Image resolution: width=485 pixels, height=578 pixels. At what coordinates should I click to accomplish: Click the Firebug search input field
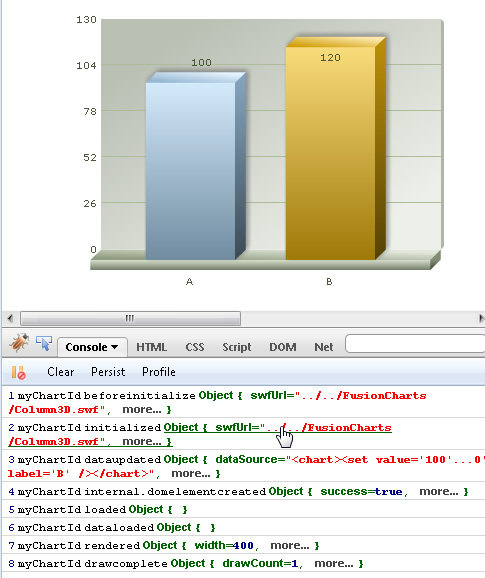(x=415, y=344)
